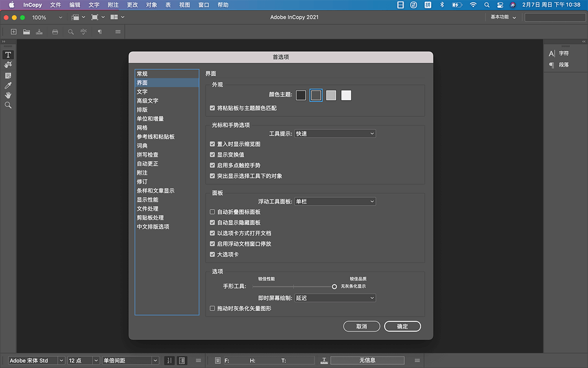Screen dimensions: 588x368
Task: Enable 自动折叠图标面板 checkbox
Action: click(212, 212)
